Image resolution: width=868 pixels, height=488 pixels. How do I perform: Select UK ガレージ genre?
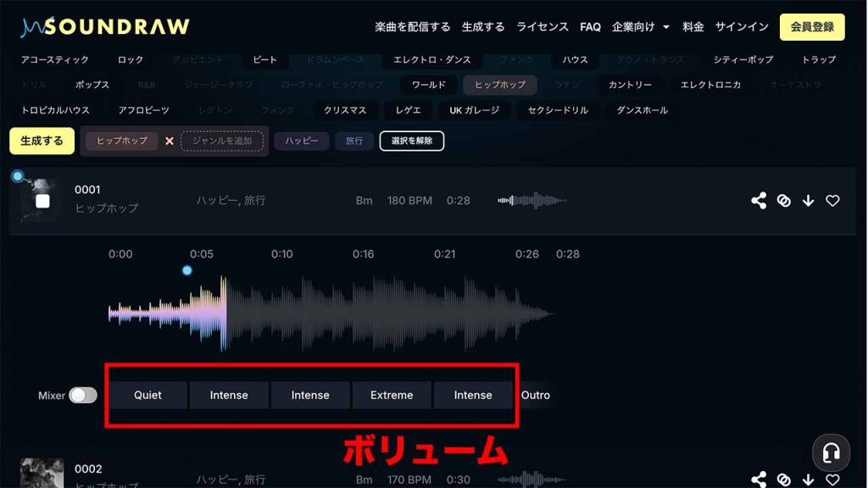475,110
